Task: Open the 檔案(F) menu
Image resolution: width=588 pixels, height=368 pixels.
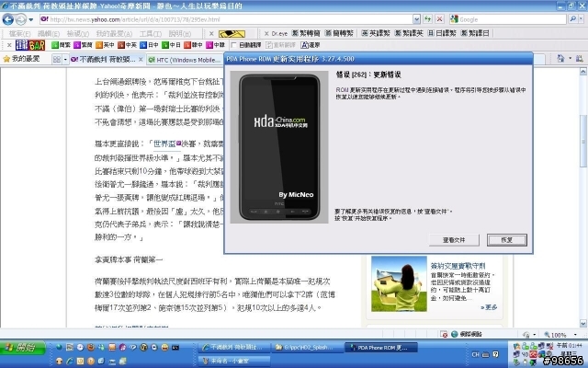Action: point(20,34)
